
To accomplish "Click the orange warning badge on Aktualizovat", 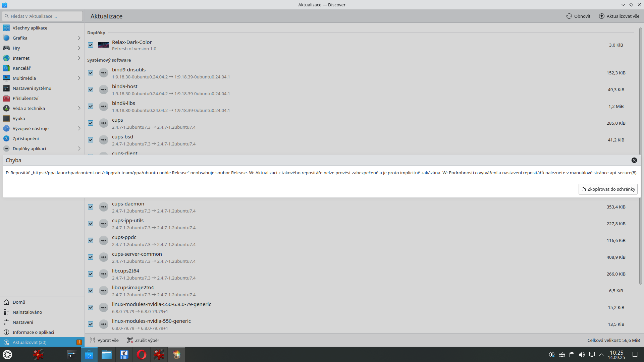I will [x=79, y=342].
